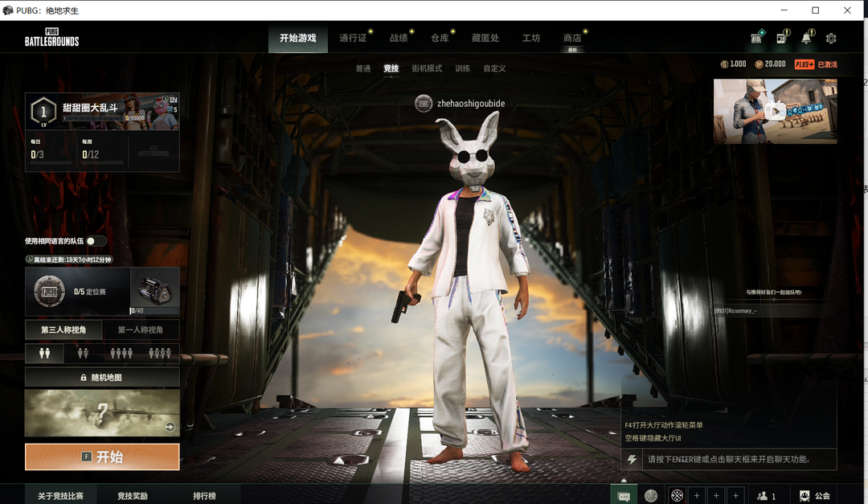Click the lightning quick-chat icon
The width and height of the screenshot is (868, 504).
click(633, 460)
